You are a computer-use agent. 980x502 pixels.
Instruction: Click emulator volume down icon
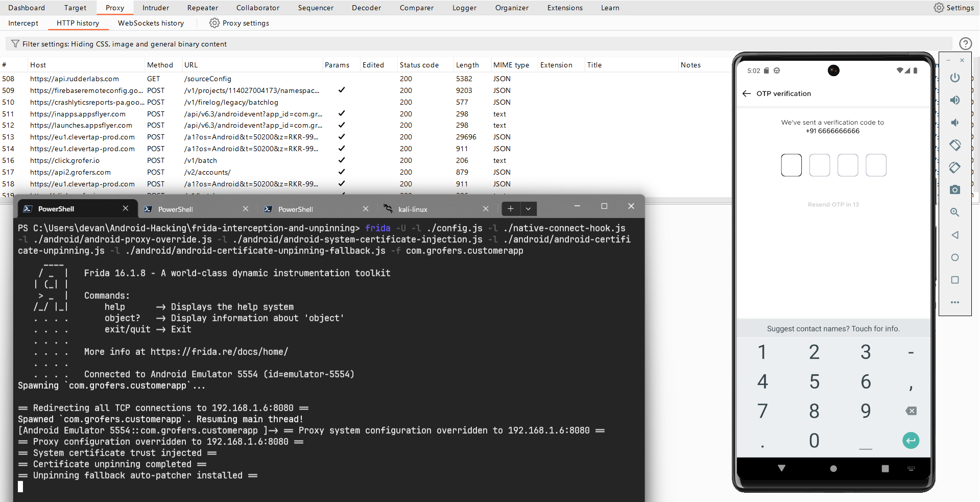(x=954, y=123)
